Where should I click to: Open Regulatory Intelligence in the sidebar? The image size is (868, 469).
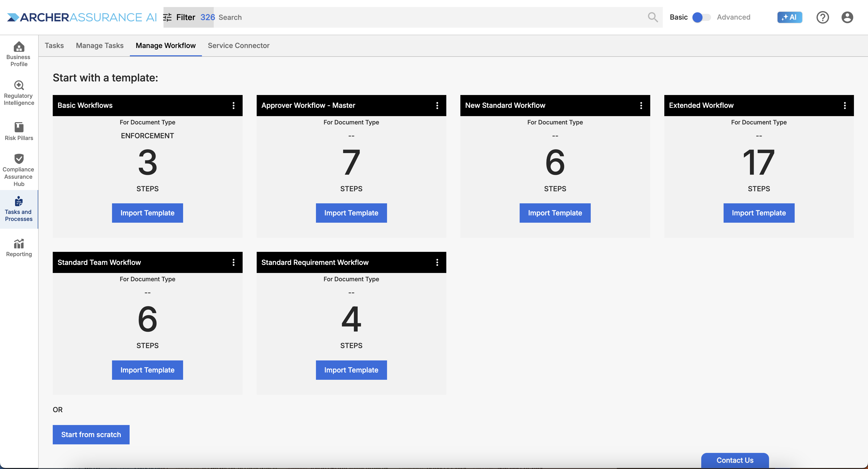[x=19, y=93]
